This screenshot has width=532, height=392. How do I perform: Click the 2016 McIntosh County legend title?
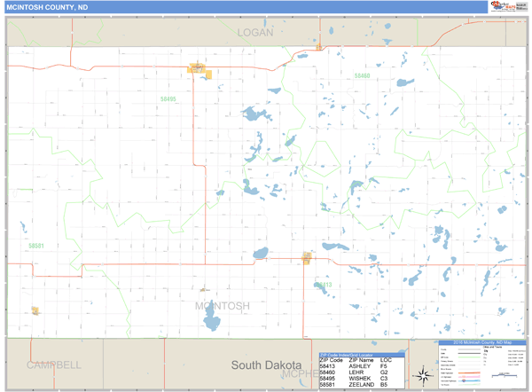coord(481,343)
